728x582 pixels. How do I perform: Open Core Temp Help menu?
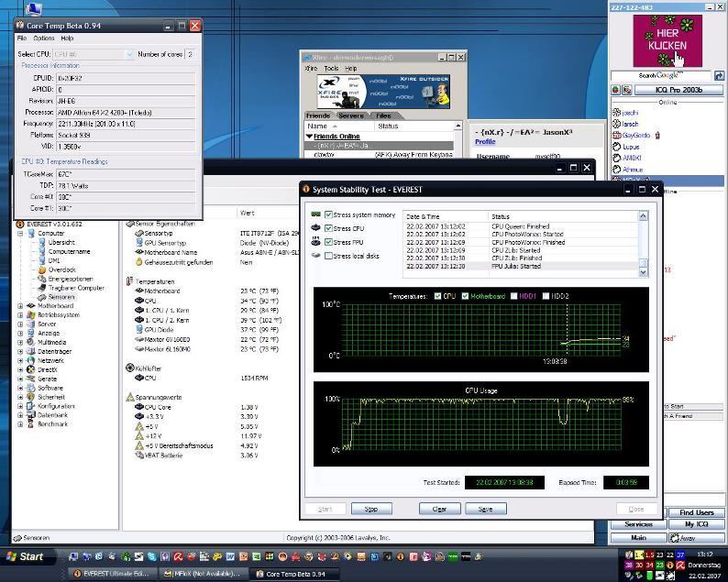[x=67, y=38]
